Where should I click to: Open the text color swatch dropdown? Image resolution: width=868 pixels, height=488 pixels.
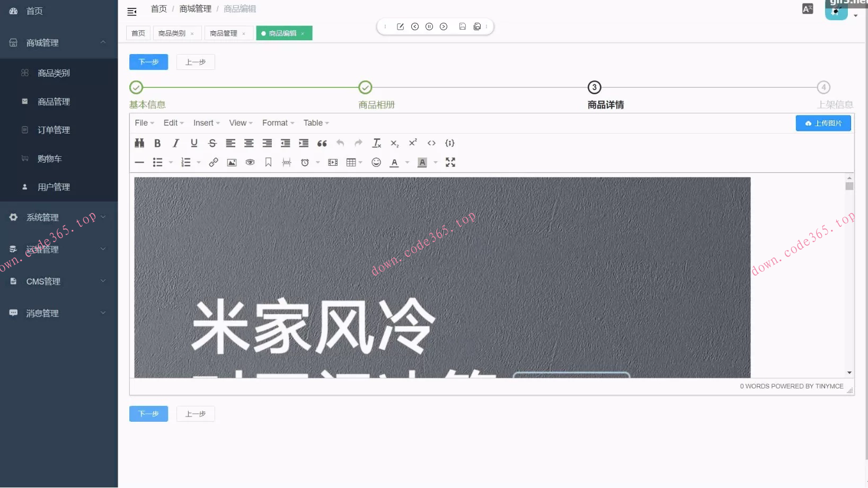(406, 162)
